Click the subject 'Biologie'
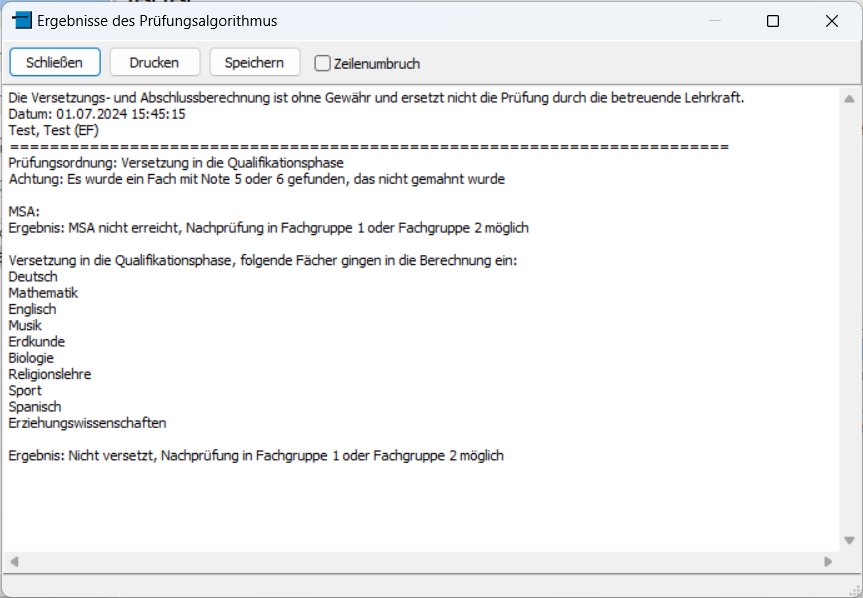The width and height of the screenshot is (863, 598). click(x=31, y=358)
